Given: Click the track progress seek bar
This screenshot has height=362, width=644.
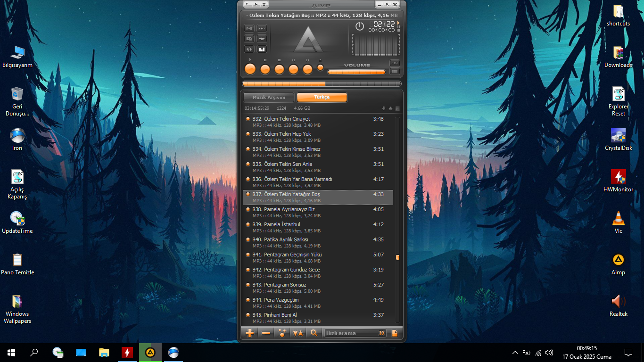Looking at the screenshot, I should tap(322, 84).
